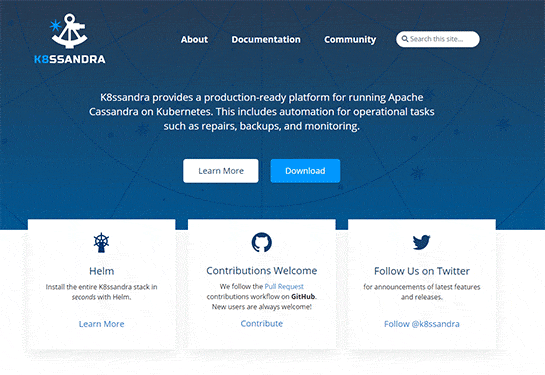
Task: Click Follow @k8ssandra link
Action: (422, 324)
